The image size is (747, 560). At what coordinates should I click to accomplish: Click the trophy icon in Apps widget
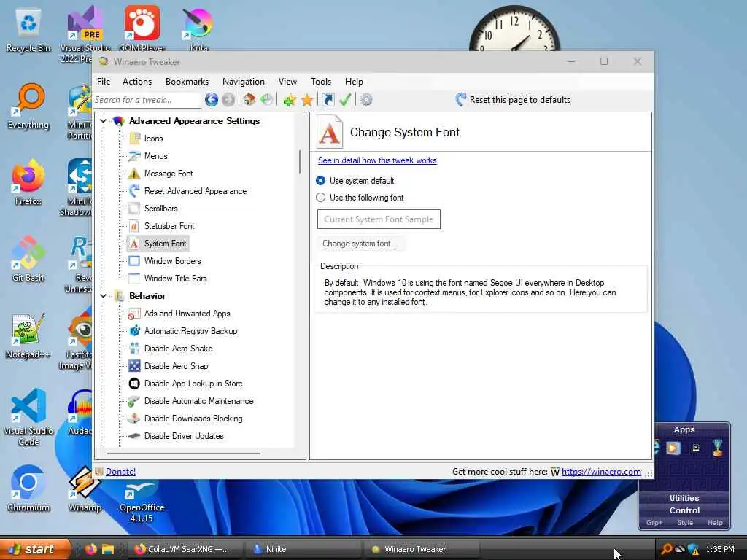tap(718, 448)
